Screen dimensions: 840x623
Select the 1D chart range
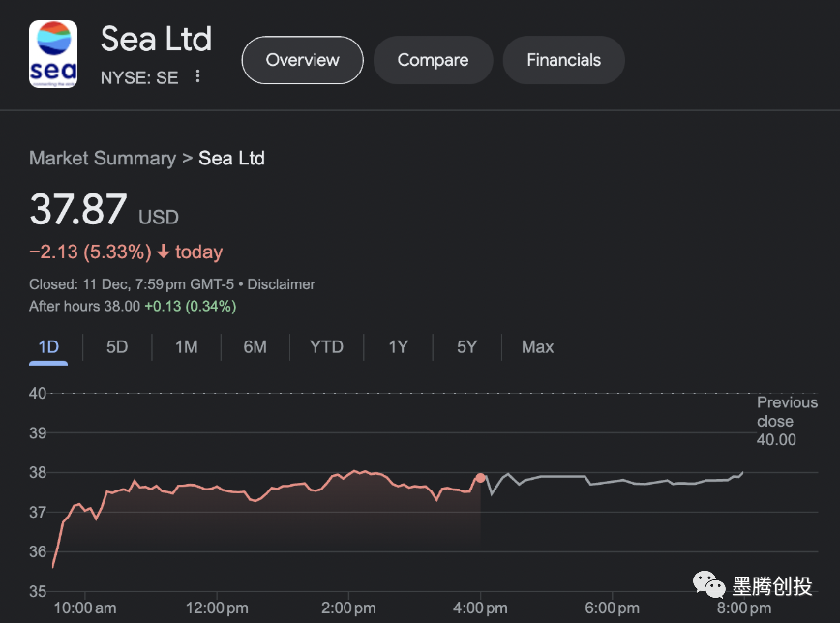(x=48, y=347)
